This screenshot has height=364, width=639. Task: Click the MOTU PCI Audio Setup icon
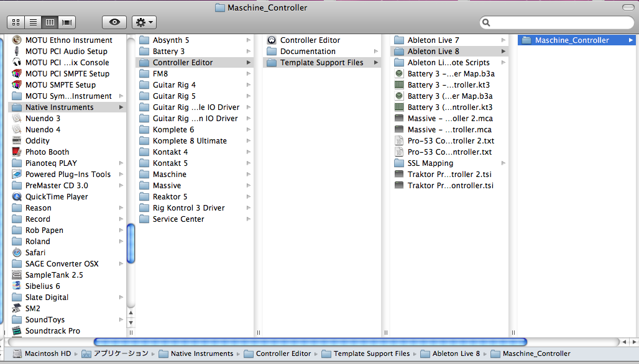tap(17, 52)
